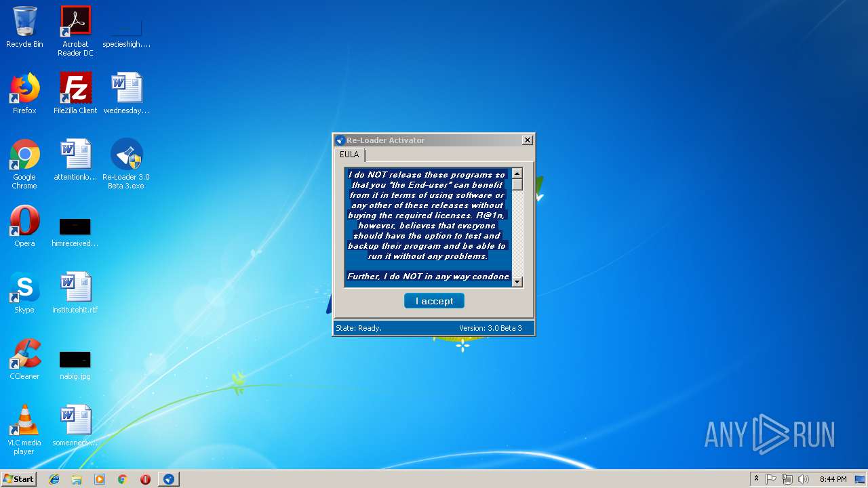The image size is (868, 488).
Task: Open Internet Explorer from the taskbar
Action: [54, 479]
